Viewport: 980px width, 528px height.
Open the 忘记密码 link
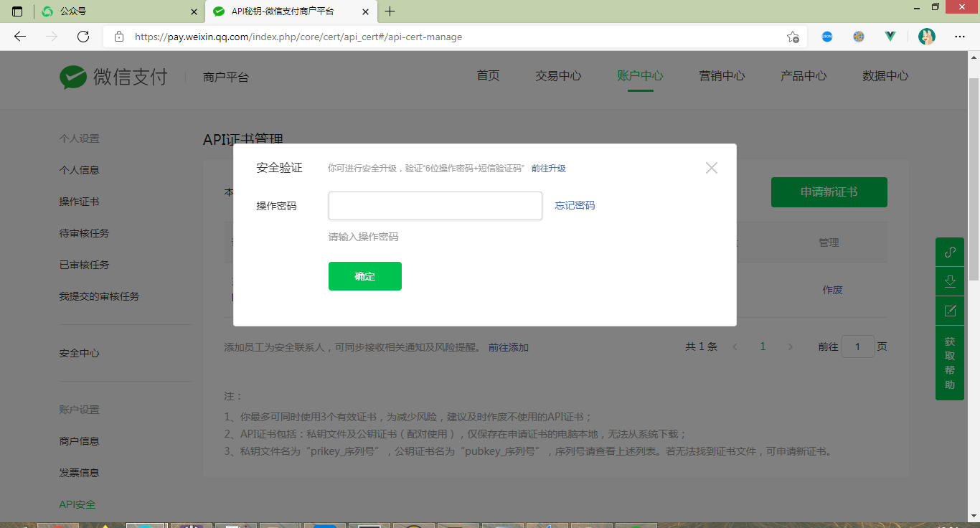point(575,205)
